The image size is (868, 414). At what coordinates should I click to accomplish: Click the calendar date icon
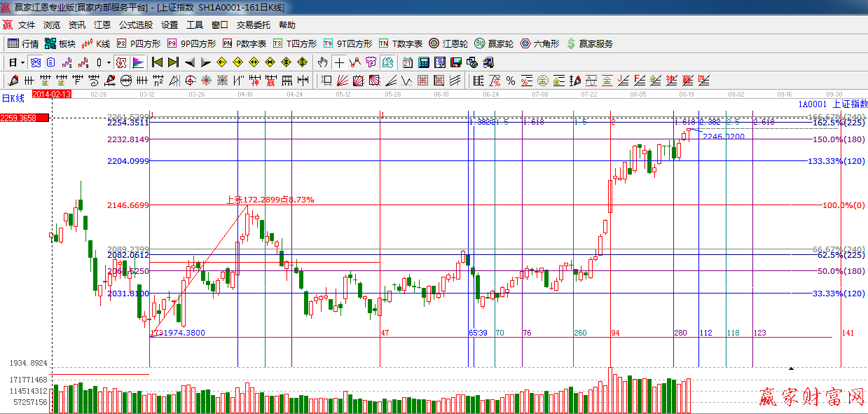pyautogui.click(x=408, y=62)
